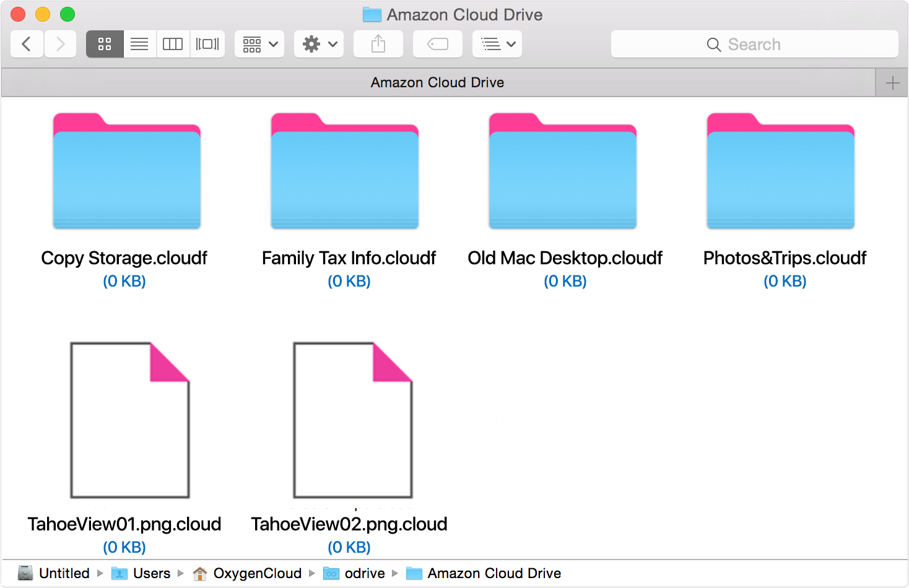This screenshot has width=909, height=588.
Task: Select the Old Mac Desktop.cloudf folder icon
Action: pyautogui.click(x=563, y=171)
